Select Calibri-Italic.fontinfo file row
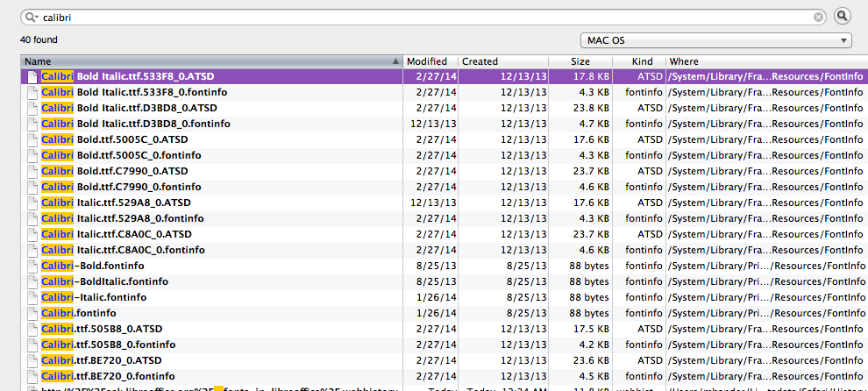The image size is (868, 391). click(444, 297)
